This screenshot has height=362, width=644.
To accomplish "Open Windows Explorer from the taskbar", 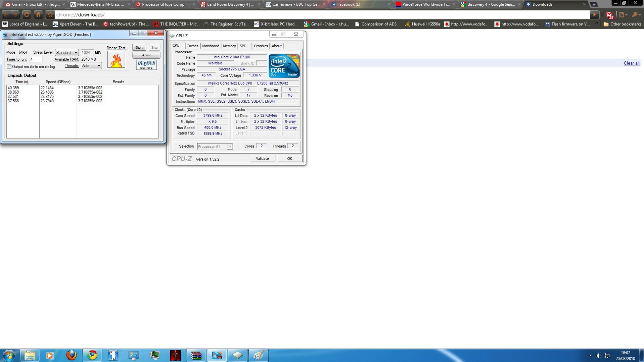I will (x=30, y=355).
